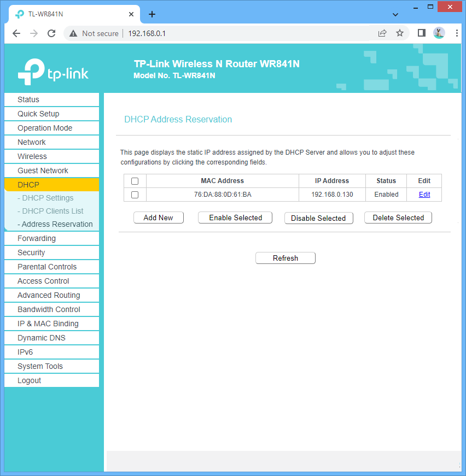Click the Not secure warning icon
The image size is (466, 476).
click(x=73, y=33)
